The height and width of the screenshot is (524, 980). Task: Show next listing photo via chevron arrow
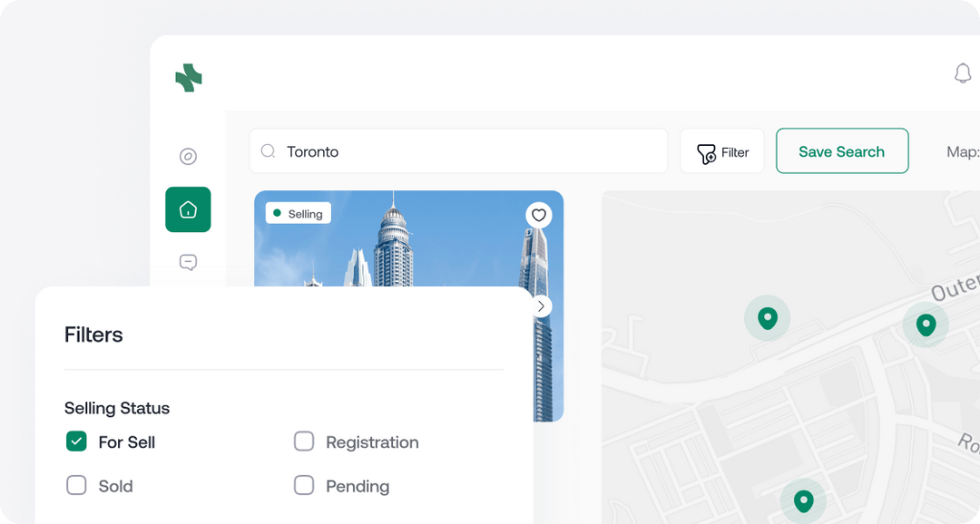(541, 306)
